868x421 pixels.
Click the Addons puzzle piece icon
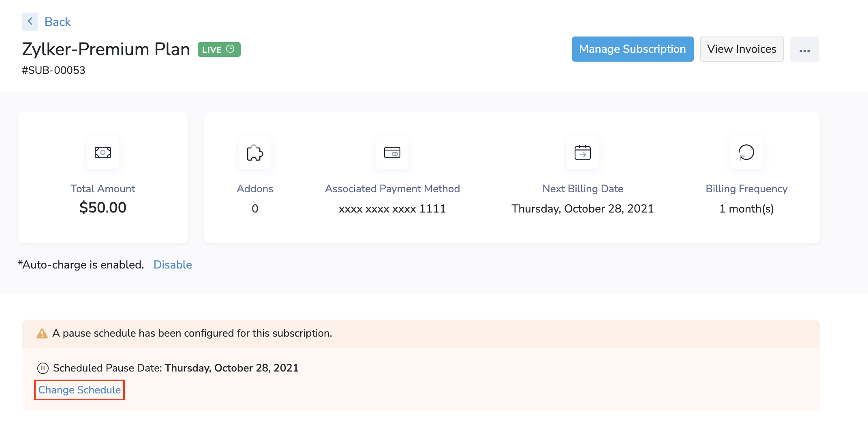tap(255, 153)
